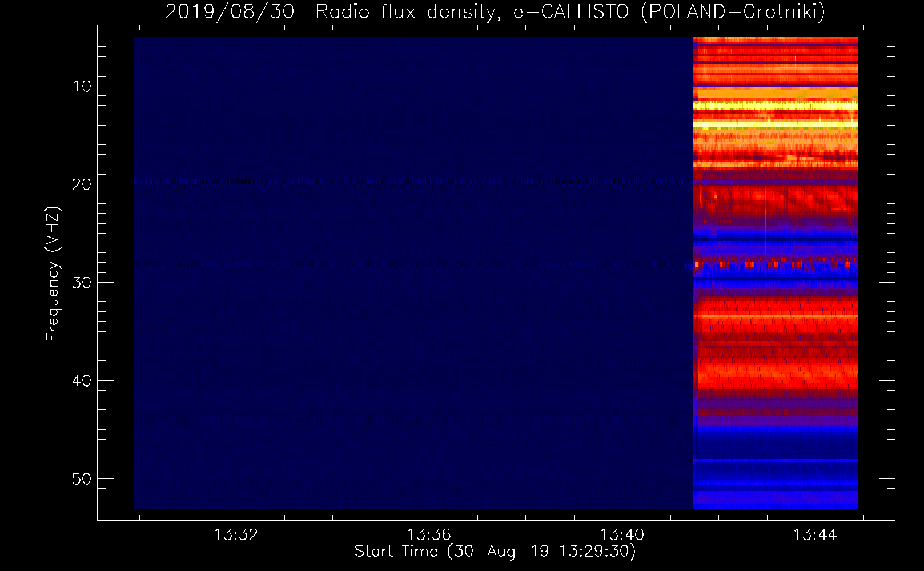Click the 13:32 time tick label
The width and height of the screenshot is (924, 571).
236,534
